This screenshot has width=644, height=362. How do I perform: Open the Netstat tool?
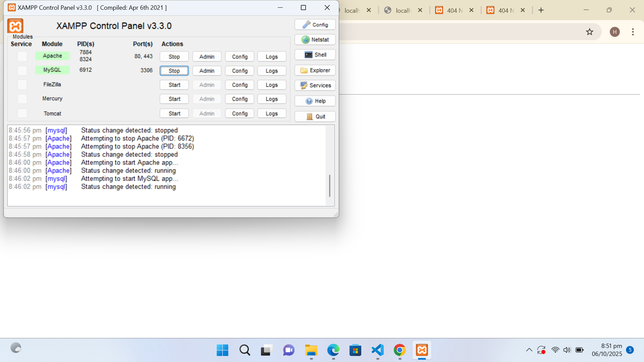point(315,40)
